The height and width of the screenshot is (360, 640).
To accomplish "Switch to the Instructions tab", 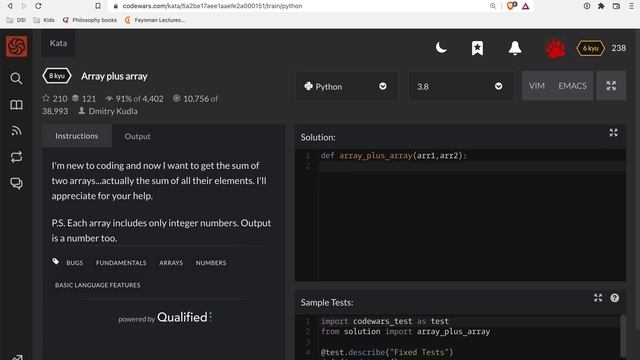I will tap(77, 136).
